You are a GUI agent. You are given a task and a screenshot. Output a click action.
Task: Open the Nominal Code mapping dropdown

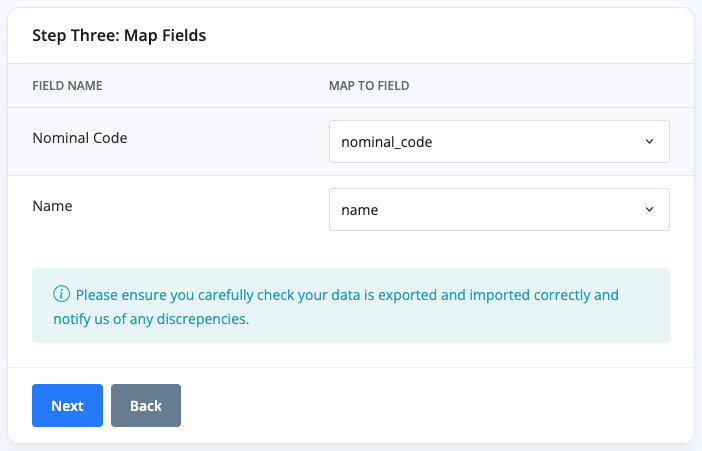coord(498,142)
